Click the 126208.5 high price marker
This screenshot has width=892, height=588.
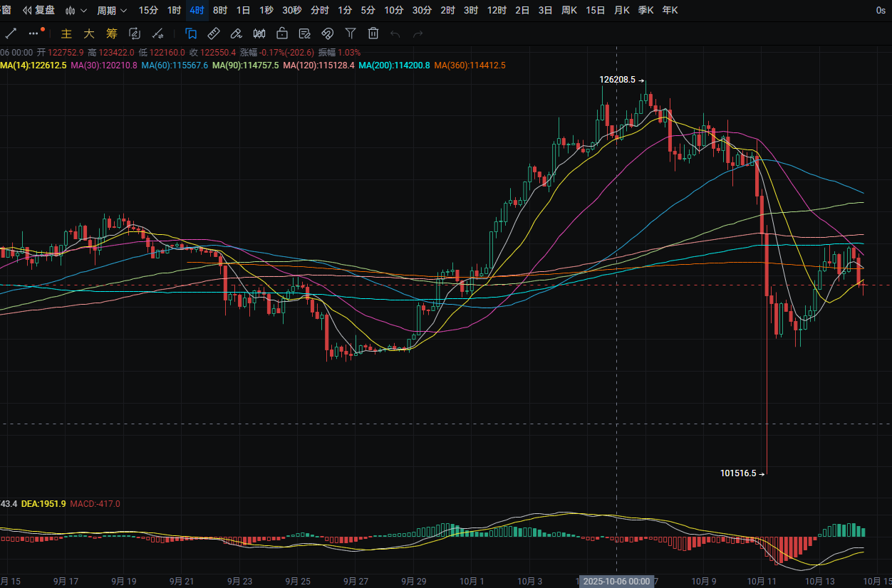coord(618,80)
